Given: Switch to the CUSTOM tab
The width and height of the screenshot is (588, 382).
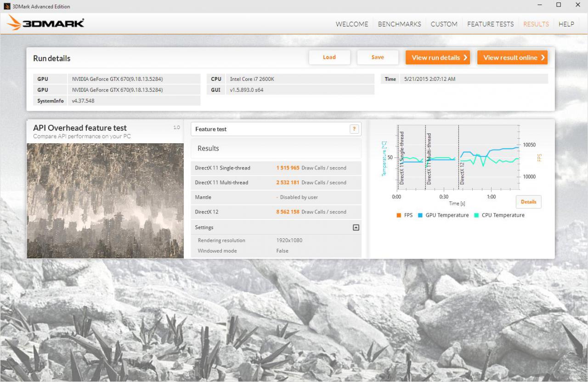Looking at the screenshot, I should pyautogui.click(x=444, y=24).
